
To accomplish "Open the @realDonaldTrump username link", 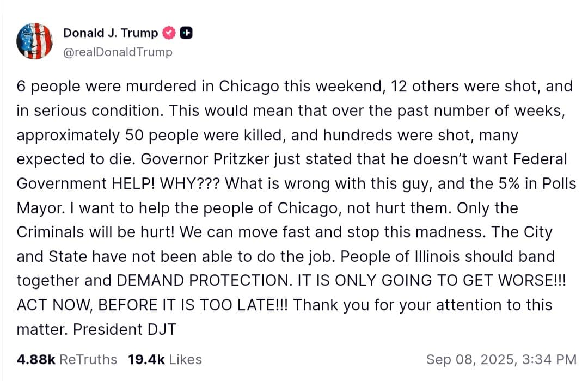I will click(x=118, y=52).
